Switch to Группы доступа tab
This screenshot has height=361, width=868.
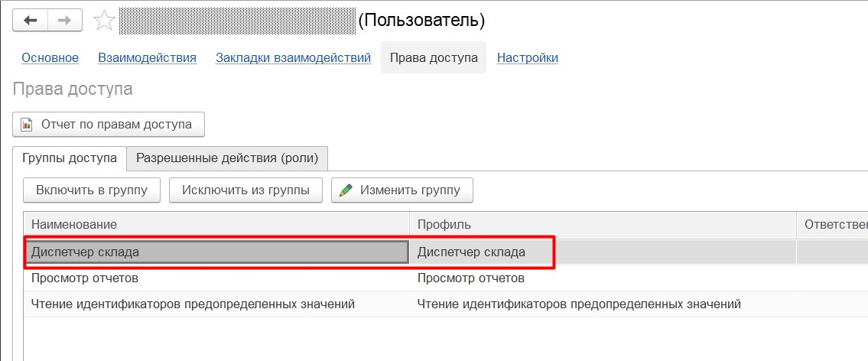70,158
